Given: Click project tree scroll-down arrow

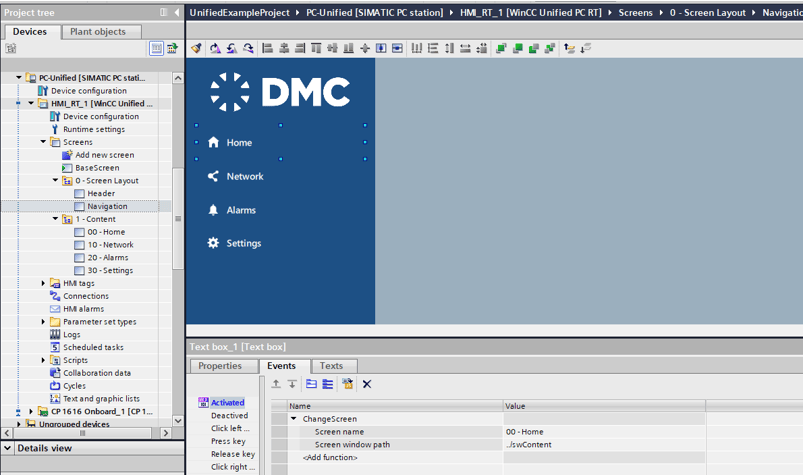Looking at the screenshot, I should tap(178, 421).
